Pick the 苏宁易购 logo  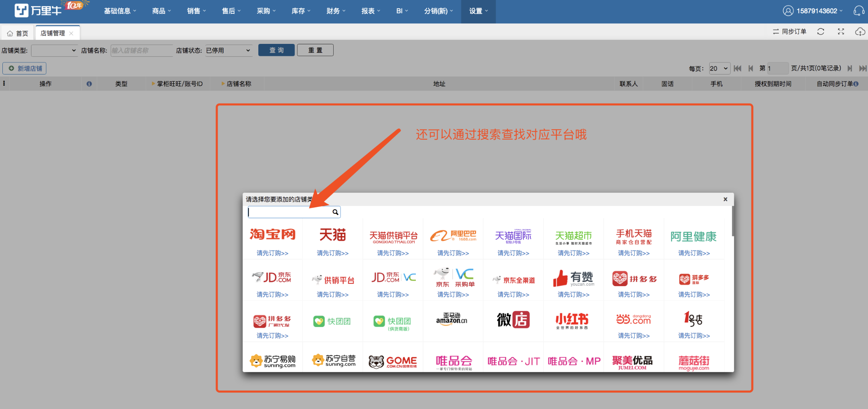click(272, 361)
